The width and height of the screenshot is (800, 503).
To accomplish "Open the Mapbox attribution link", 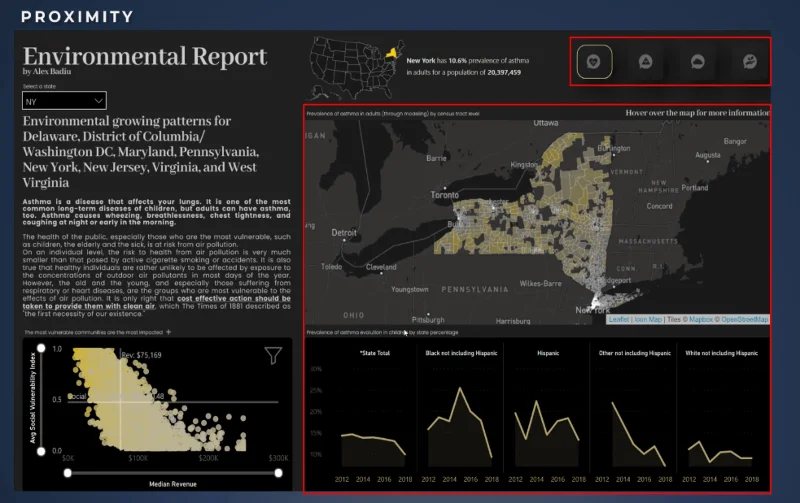I will 701,319.
